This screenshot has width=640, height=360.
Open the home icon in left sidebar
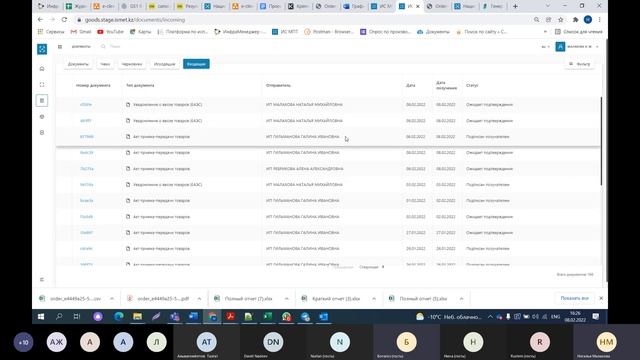point(42,69)
